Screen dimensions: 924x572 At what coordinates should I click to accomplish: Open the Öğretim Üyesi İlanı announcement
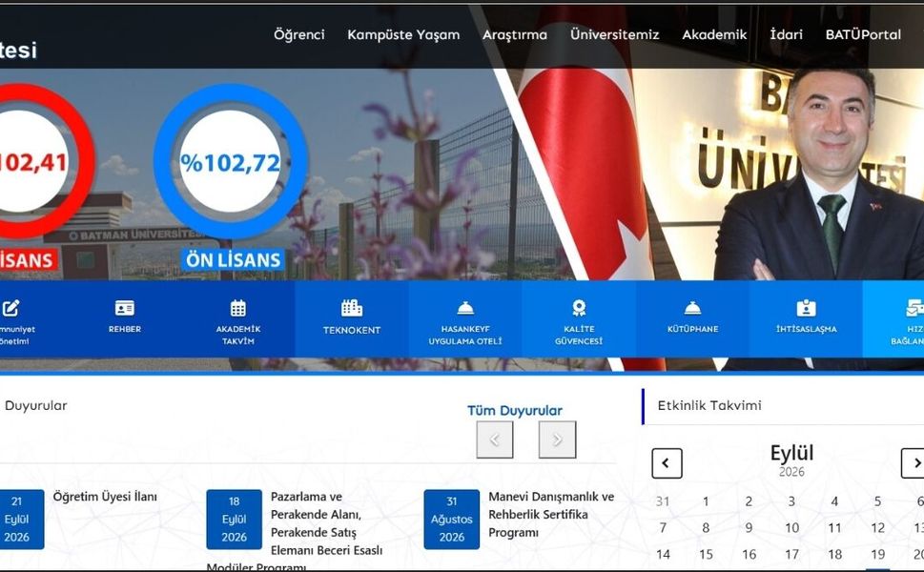pyautogui.click(x=106, y=497)
